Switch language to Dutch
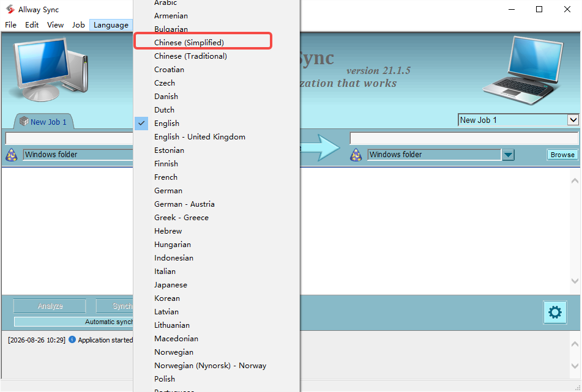 [217, 110]
